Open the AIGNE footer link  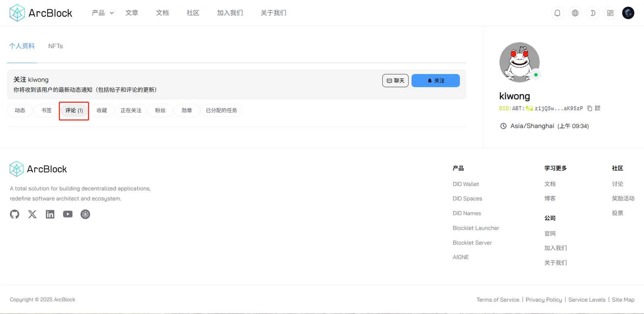point(461,257)
